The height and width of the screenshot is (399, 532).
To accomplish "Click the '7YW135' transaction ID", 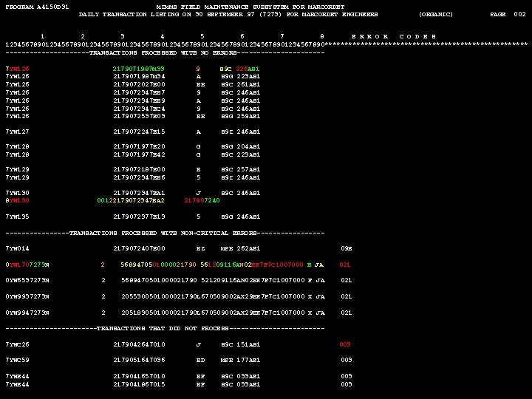I will tap(17, 216).
